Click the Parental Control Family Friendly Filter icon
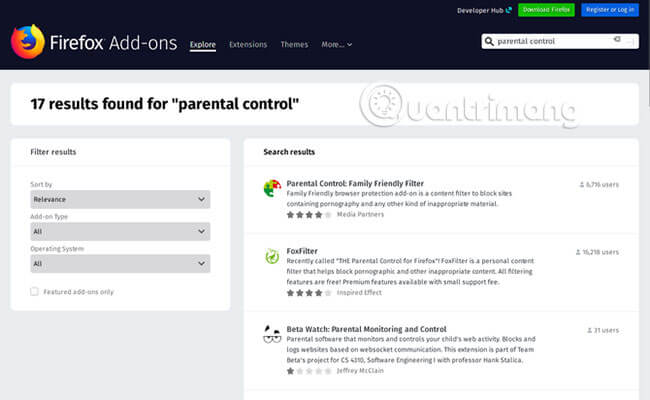 [x=271, y=188]
